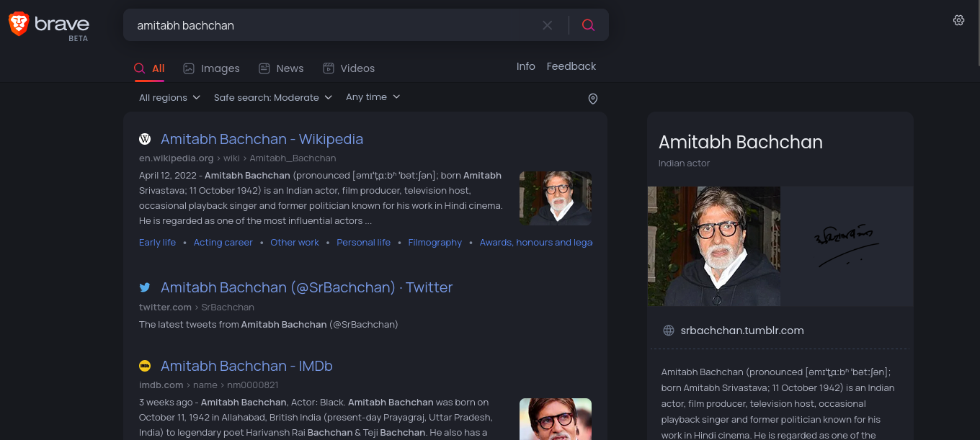The image size is (980, 440).
Task: Open the Awards, honours section link
Action: [536, 243]
